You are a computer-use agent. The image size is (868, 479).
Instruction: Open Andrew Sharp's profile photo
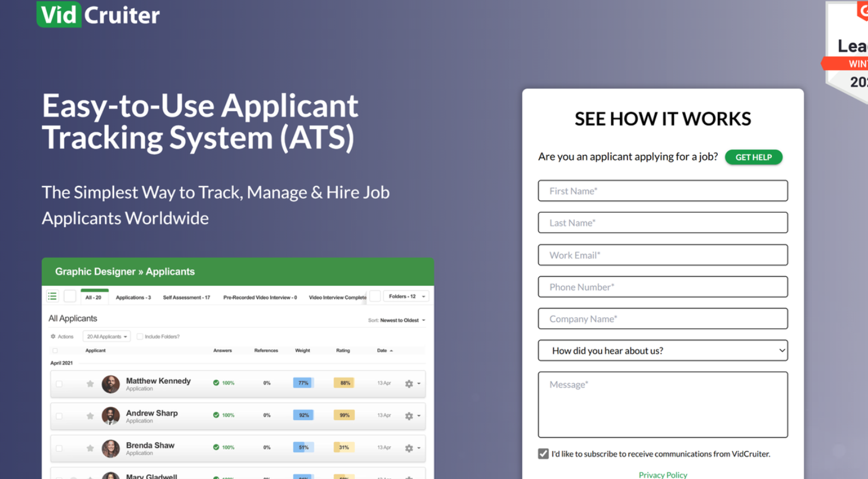[110, 416]
